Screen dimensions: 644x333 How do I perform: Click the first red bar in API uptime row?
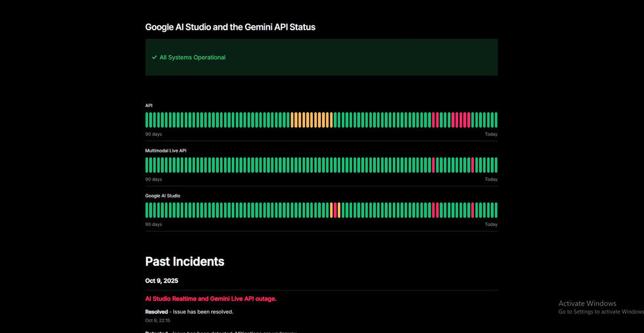click(x=433, y=120)
